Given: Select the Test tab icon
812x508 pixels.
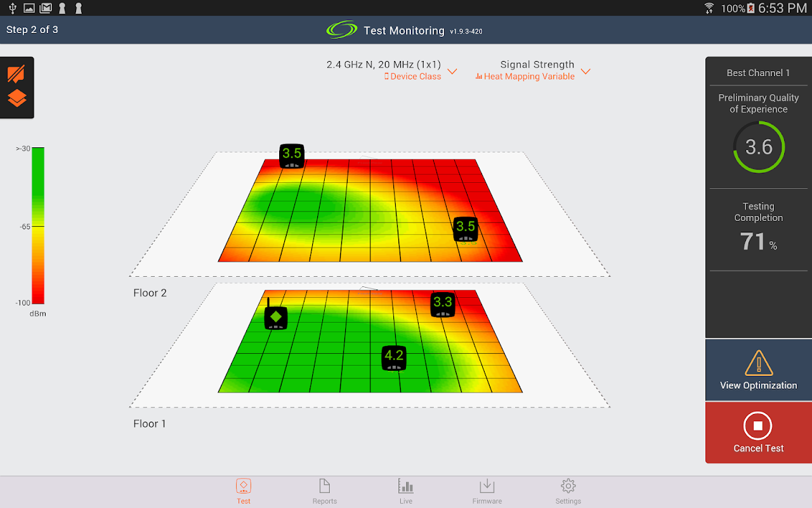Looking at the screenshot, I should [244, 492].
